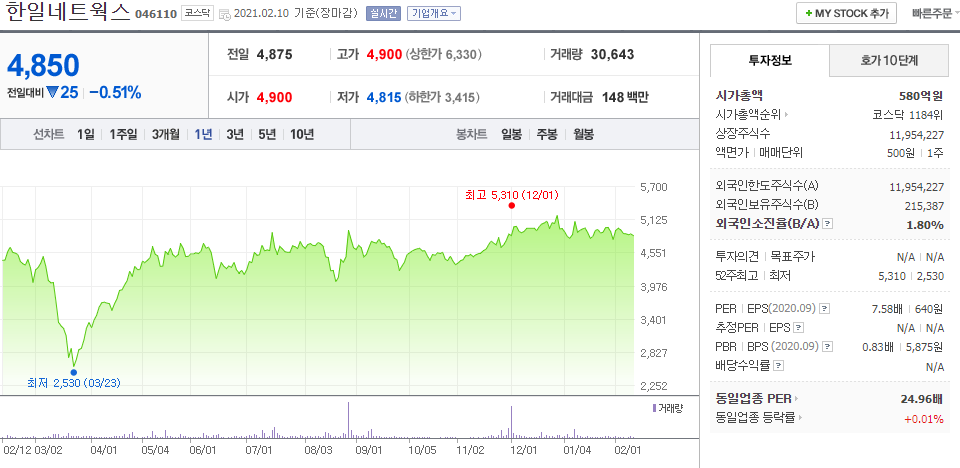Select 1주일 line chart range

point(123,135)
